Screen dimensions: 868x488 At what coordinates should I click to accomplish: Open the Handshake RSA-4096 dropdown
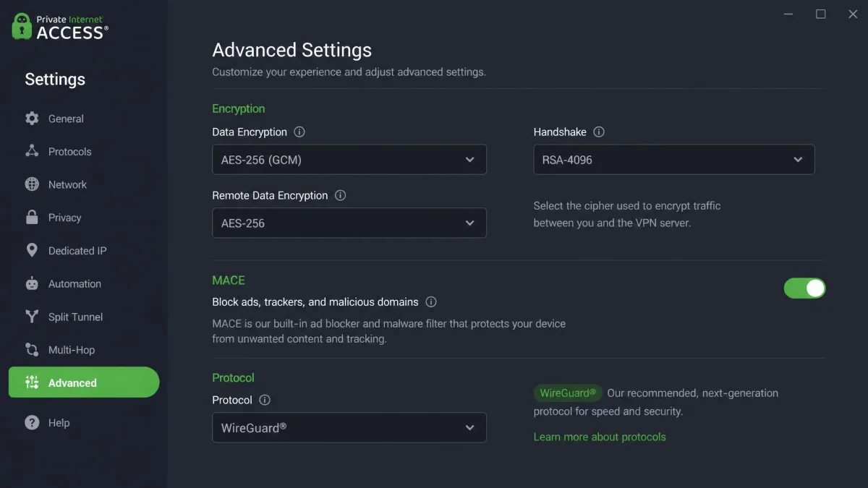click(x=674, y=160)
